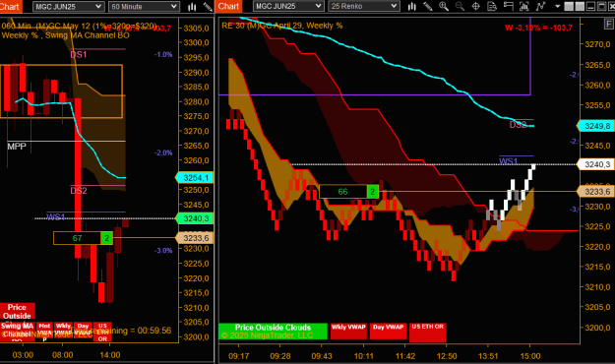Click green quantity 2 box beside 66
The image size is (615, 364).
point(373,192)
